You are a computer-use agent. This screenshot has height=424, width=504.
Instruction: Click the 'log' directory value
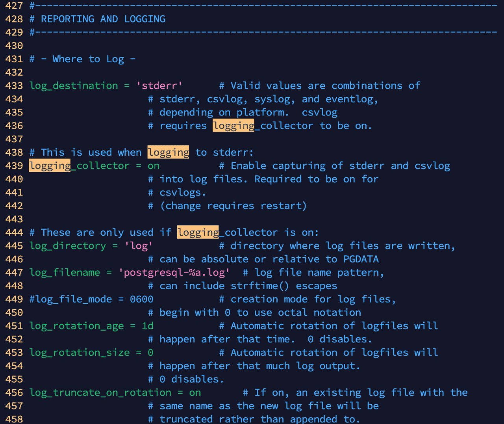pyautogui.click(x=138, y=245)
